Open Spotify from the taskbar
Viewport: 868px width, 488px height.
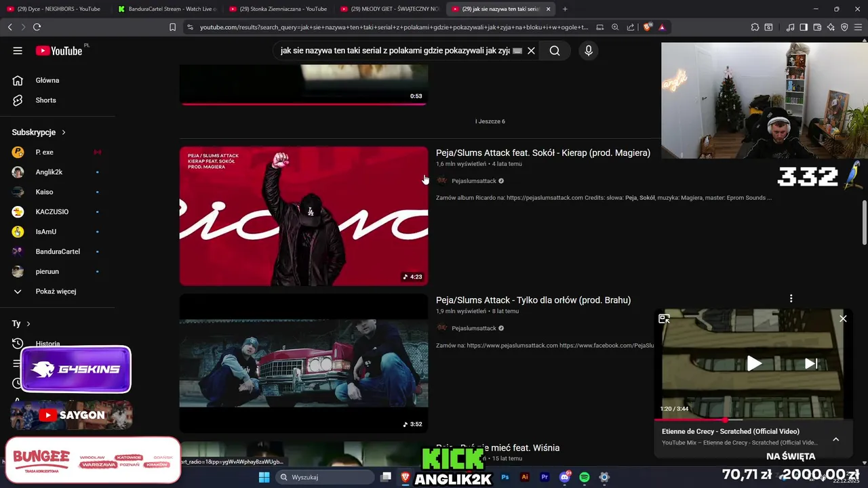585,477
